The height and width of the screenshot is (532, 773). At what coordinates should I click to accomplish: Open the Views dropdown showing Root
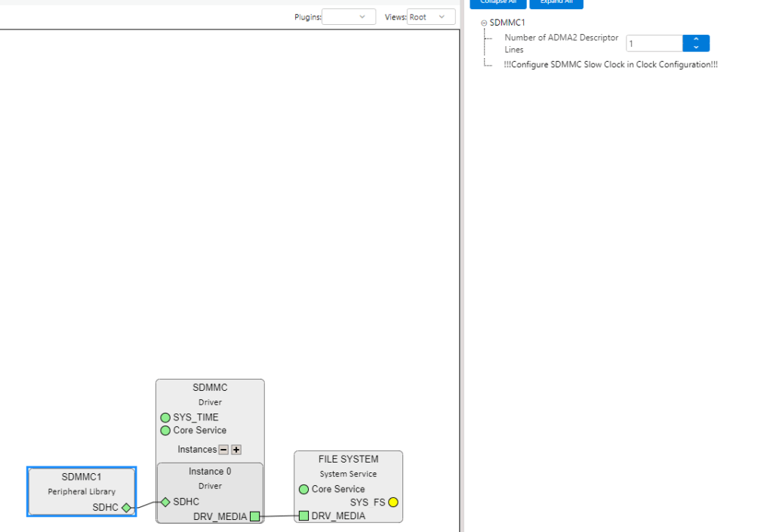click(x=431, y=17)
